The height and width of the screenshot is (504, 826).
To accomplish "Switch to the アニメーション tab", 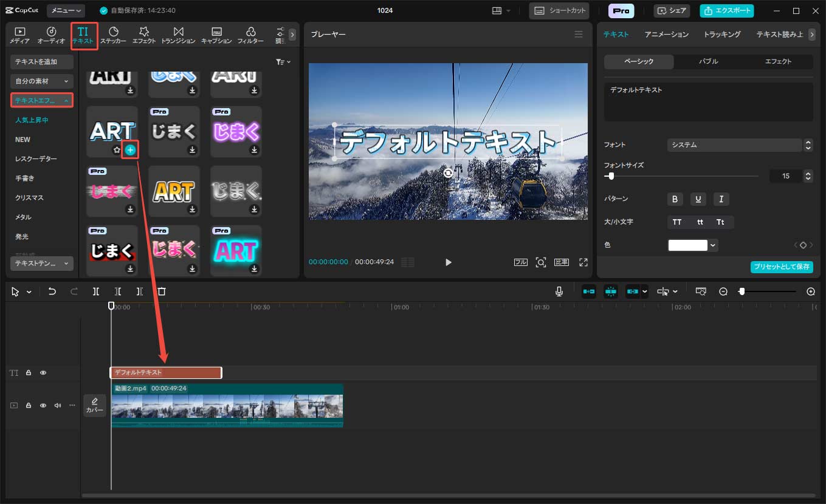I will pos(666,35).
